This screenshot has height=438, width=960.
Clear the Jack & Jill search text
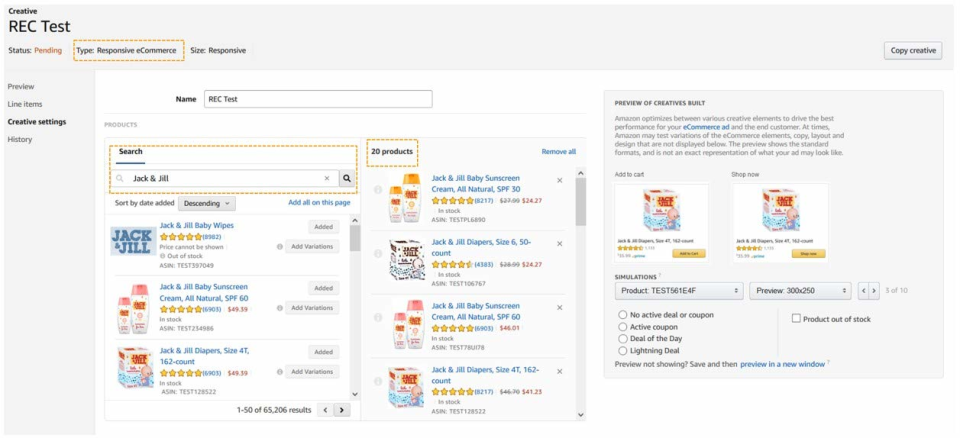(326, 179)
